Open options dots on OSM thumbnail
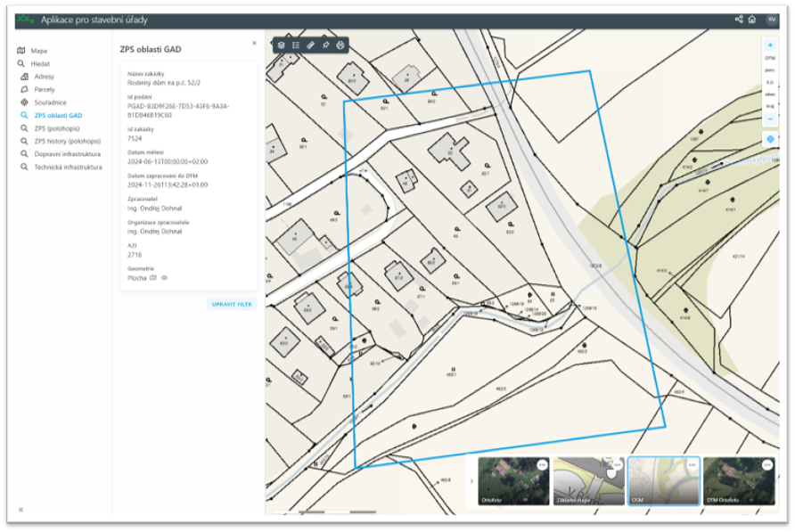This screenshot has height=532, width=795. (693, 464)
